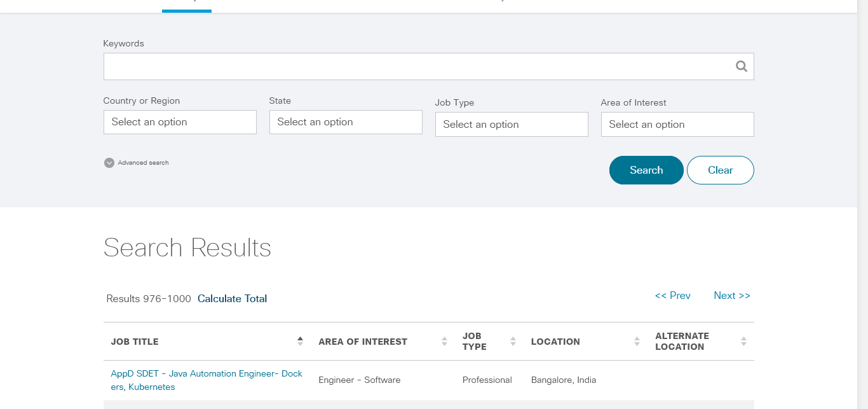Focus the Keywords text input field
The image size is (868, 409).
point(416,66)
